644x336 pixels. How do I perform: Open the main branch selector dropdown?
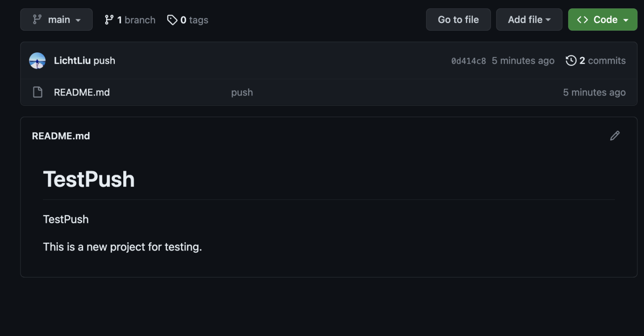[x=56, y=19]
